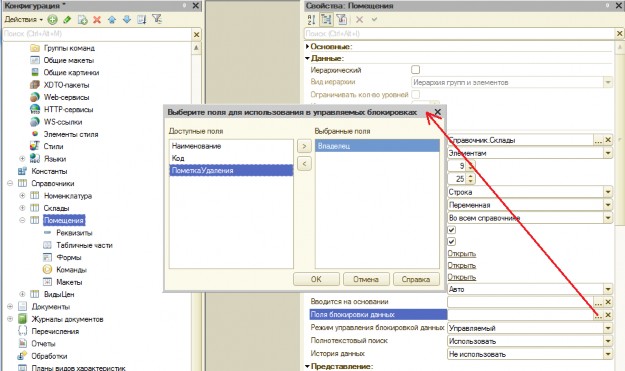The image size is (625, 371).
Task: Select Журналы документов tree item
Action: click(67, 319)
